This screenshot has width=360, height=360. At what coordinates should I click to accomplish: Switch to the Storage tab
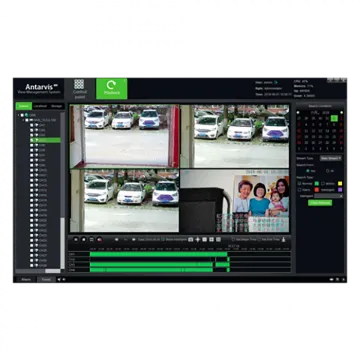tap(57, 106)
